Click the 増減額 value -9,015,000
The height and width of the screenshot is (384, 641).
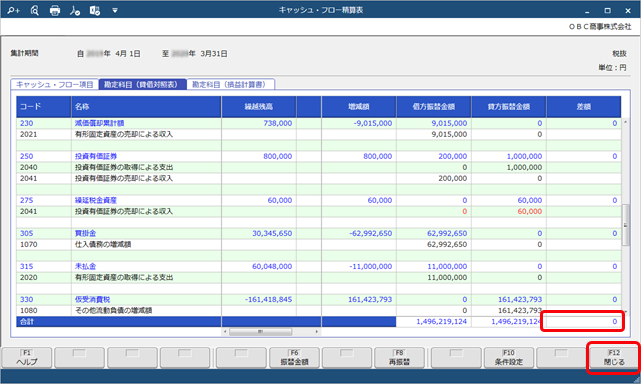click(x=373, y=123)
